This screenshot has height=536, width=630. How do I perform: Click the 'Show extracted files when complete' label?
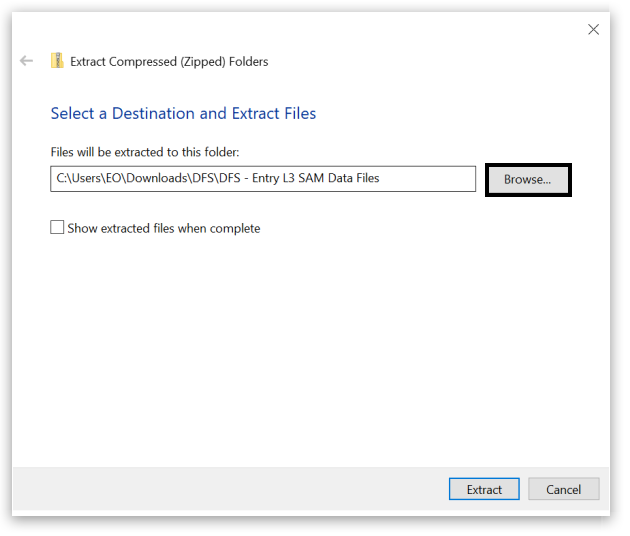164,228
